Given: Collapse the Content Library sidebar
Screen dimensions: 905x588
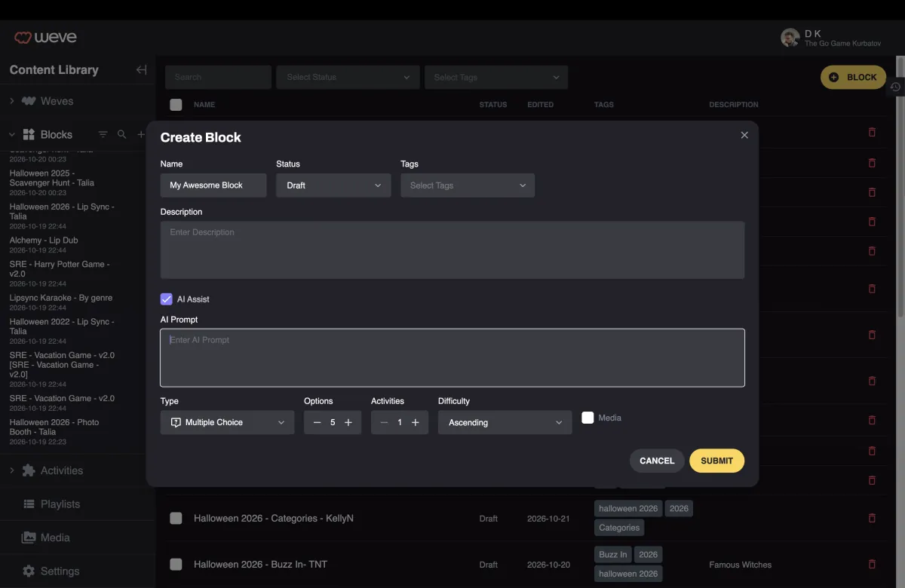Looking at the screenshot, I should pyautogui.click(x=141, y=69).
